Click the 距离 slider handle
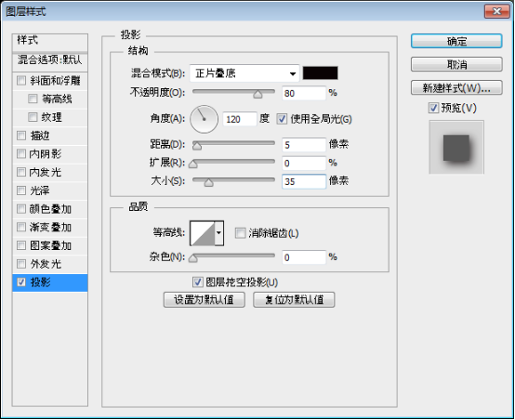 point(197,146)
